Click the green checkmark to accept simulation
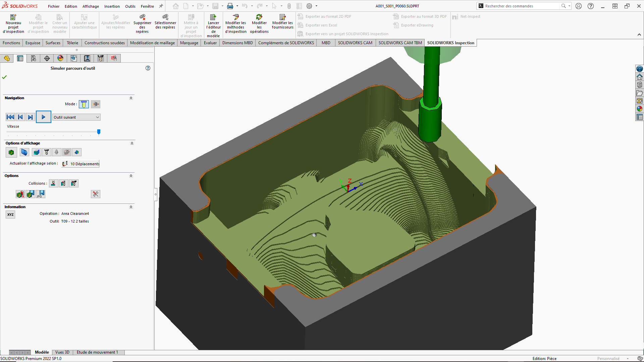This screenshot has width=644, height=362. (x=4, y=77)
